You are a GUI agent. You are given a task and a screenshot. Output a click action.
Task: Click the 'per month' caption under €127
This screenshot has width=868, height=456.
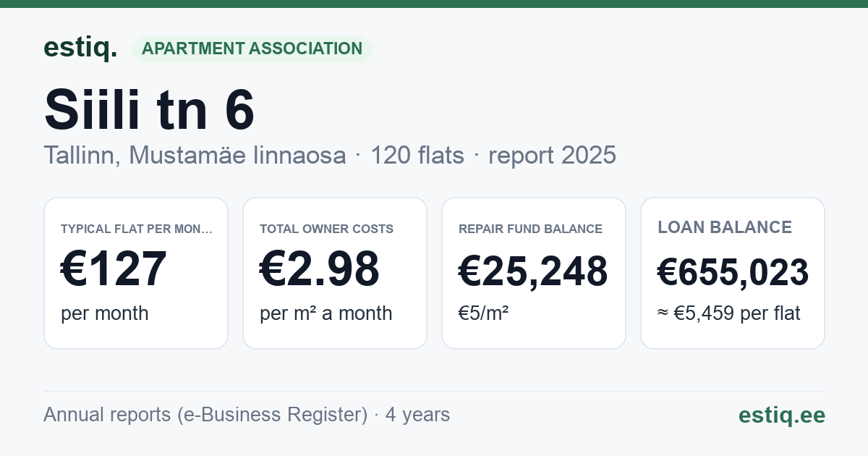click(x=104, y=313)
